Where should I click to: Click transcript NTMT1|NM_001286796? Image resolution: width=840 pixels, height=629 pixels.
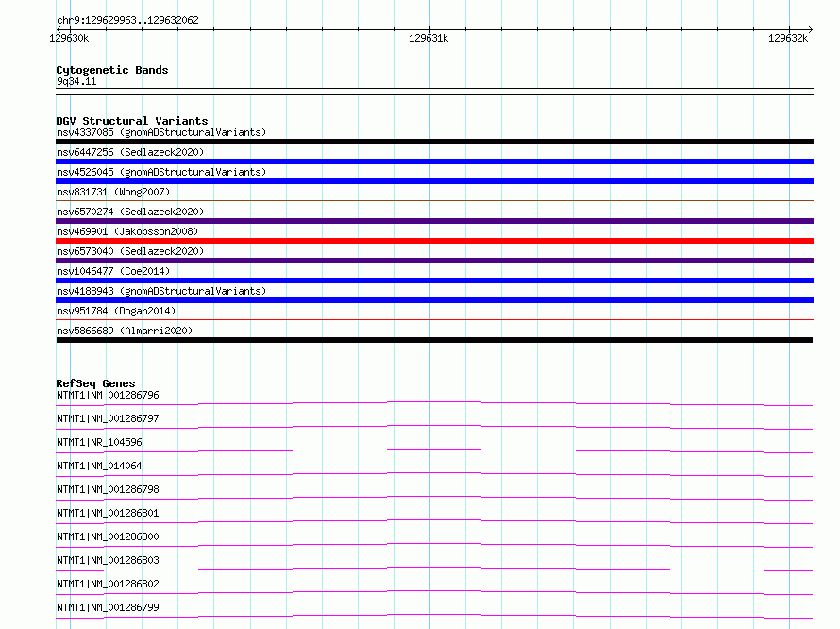[108, 395]
